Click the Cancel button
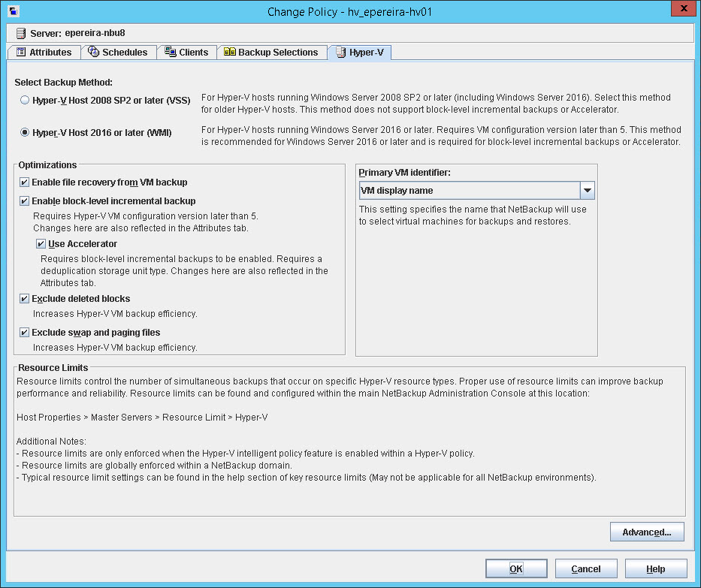Image resolution: width=701 pixels, height=588 pixels. [586, 568]
